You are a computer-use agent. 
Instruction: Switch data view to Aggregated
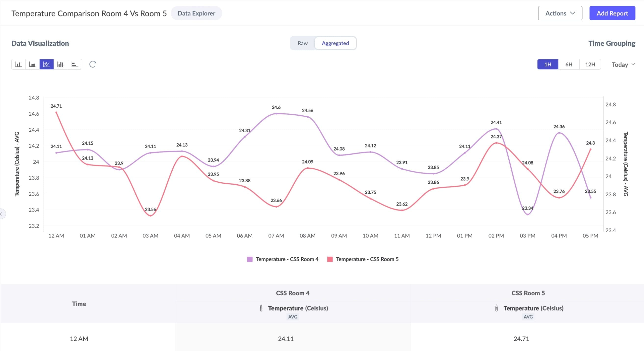[x=335, y=43]
